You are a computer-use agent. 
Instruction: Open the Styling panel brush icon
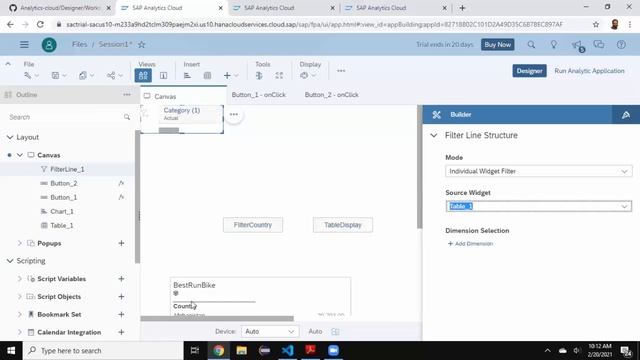(626, 115)
